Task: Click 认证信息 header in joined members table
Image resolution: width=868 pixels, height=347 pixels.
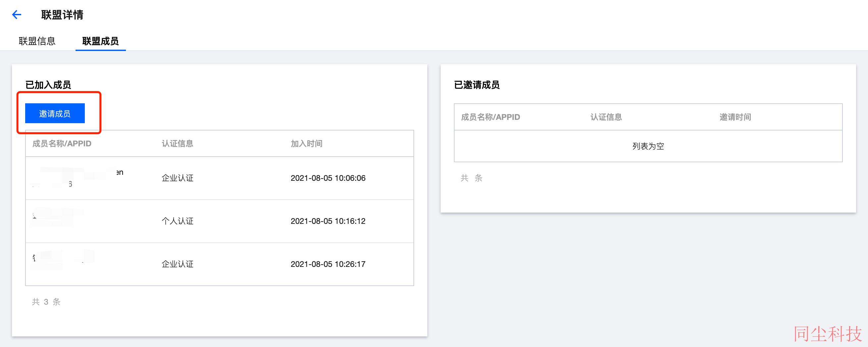Action: pyautogui.click(x=178, y=143)
